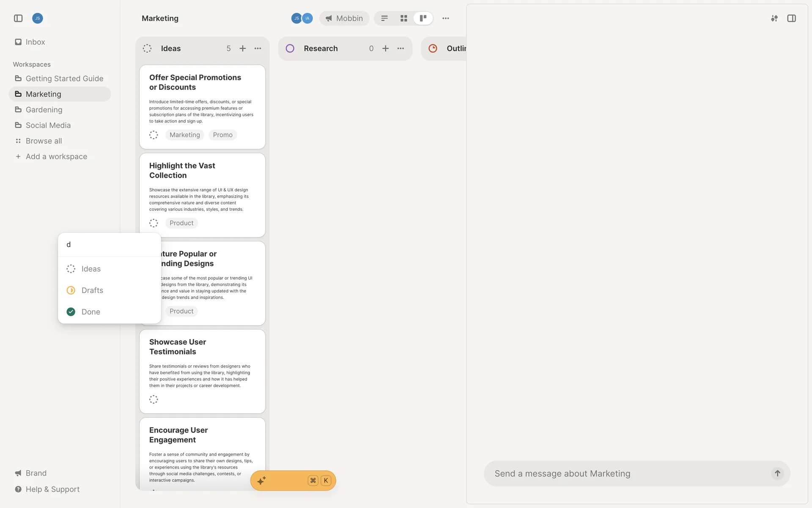
Task: Open the Marketing header more options
Action: pos(445,18)
